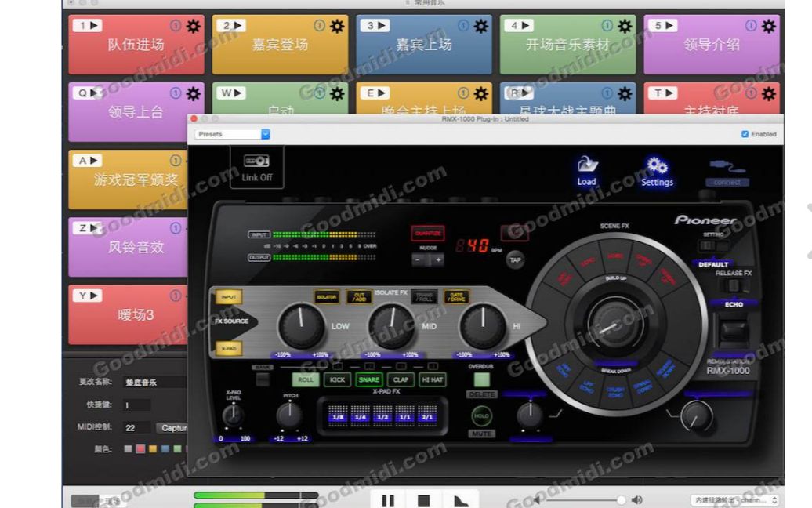Viewport: 812px width, 508px height.
Task: Click the loop icon on 风铃音效 pad
Action: click(x=176, y=228)
